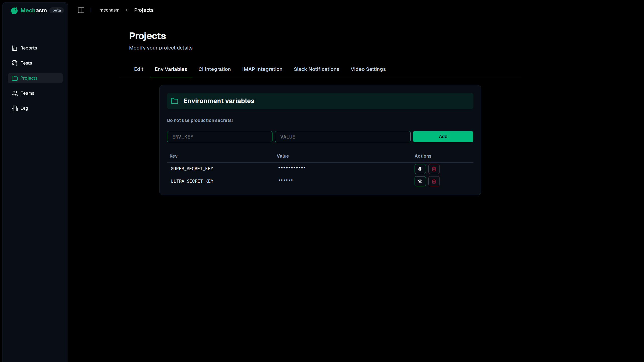Open the Slack Notifications tab

(316, 69)
